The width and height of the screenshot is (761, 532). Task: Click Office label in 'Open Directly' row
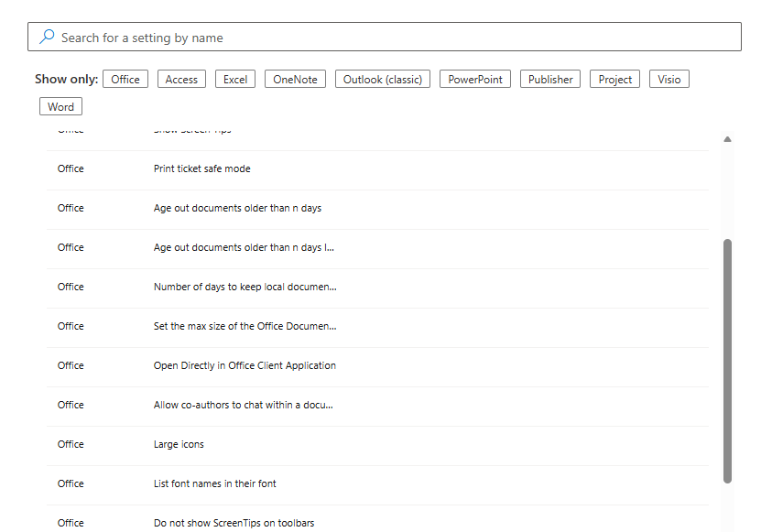(71, 365)
